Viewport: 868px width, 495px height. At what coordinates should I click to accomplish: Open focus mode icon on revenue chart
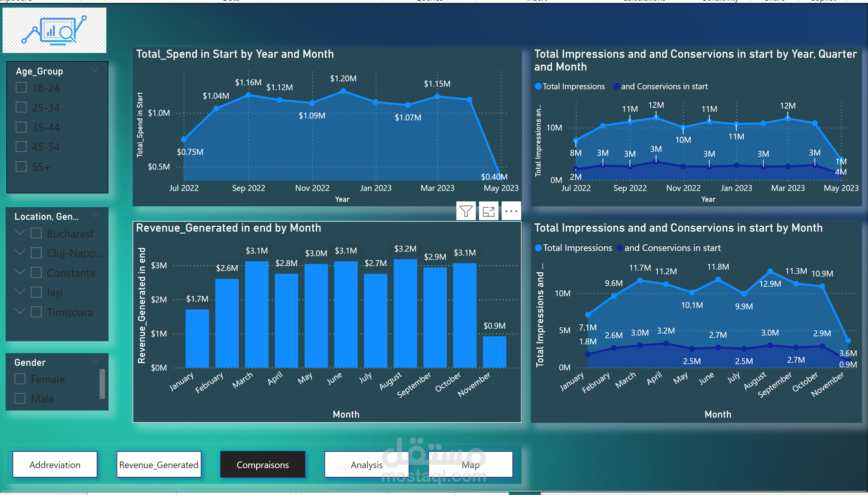tap(488, 211)
